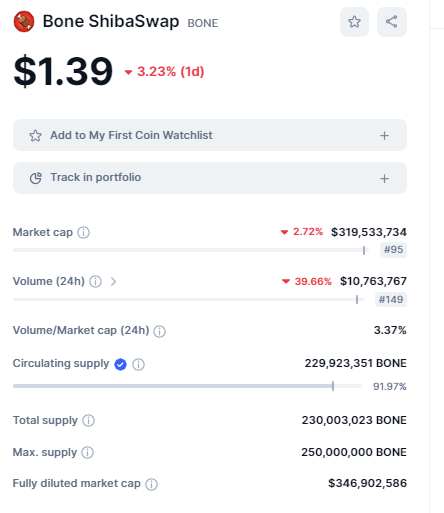Click the circulating supply progress bar
Viewport: 444px width, 513px height.
coord(187,386)
